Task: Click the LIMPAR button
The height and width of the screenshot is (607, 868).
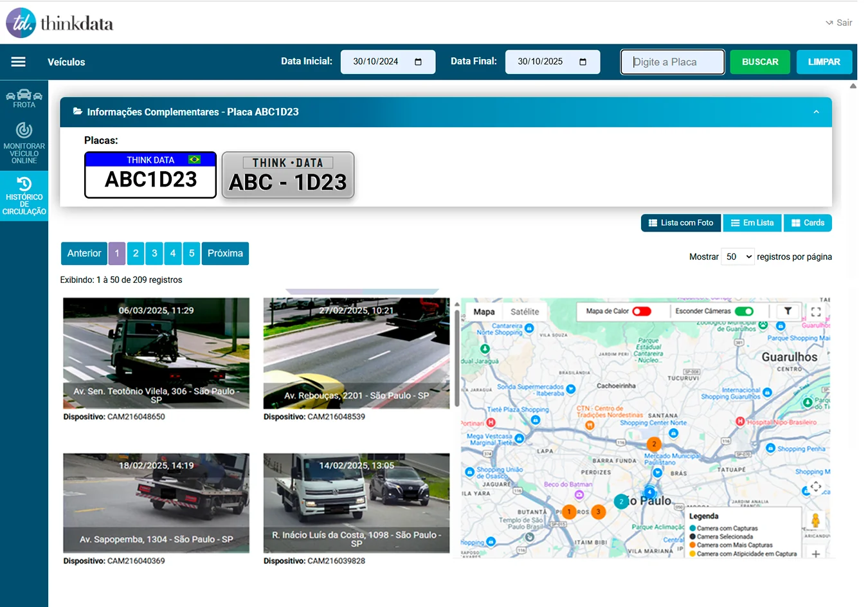Action: [824, 62]
